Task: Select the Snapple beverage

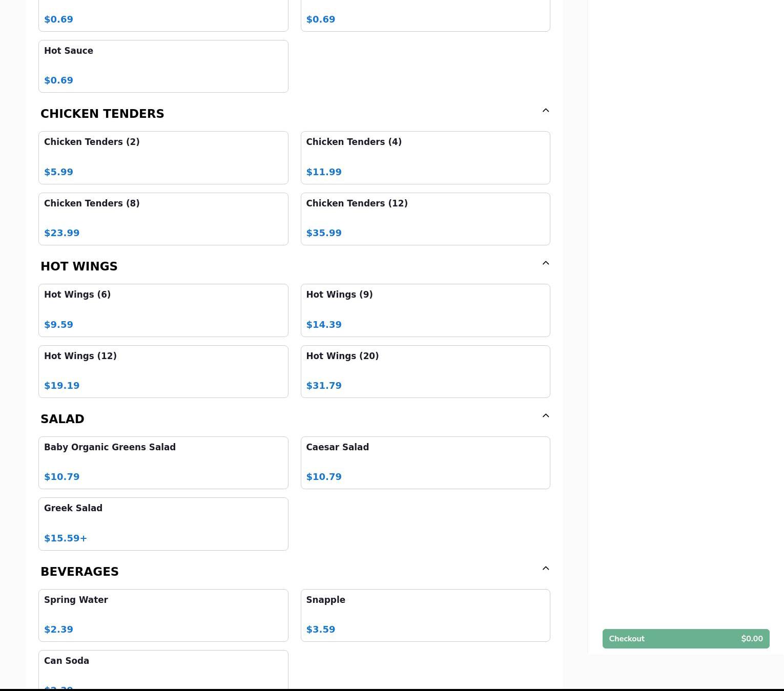Action: tap(425, 616)
